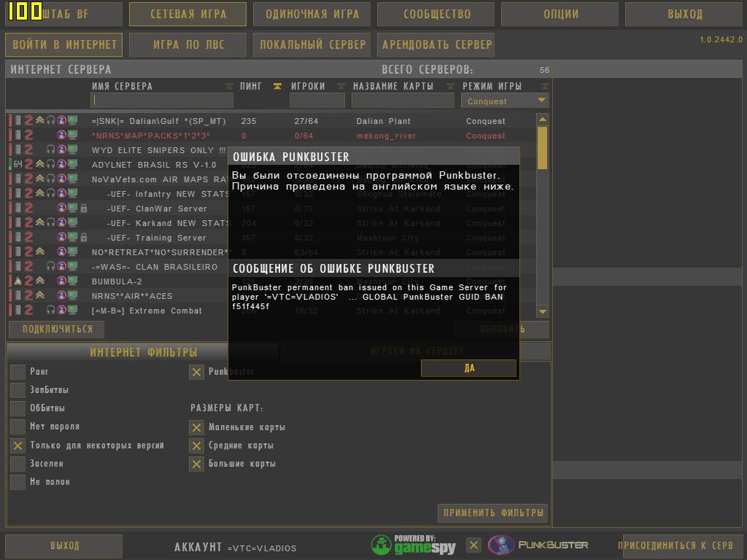Viewport: 747px width, 560px height.
Task: Toggle the checkbox next to the PunkBuster logo
Action: 473,545
